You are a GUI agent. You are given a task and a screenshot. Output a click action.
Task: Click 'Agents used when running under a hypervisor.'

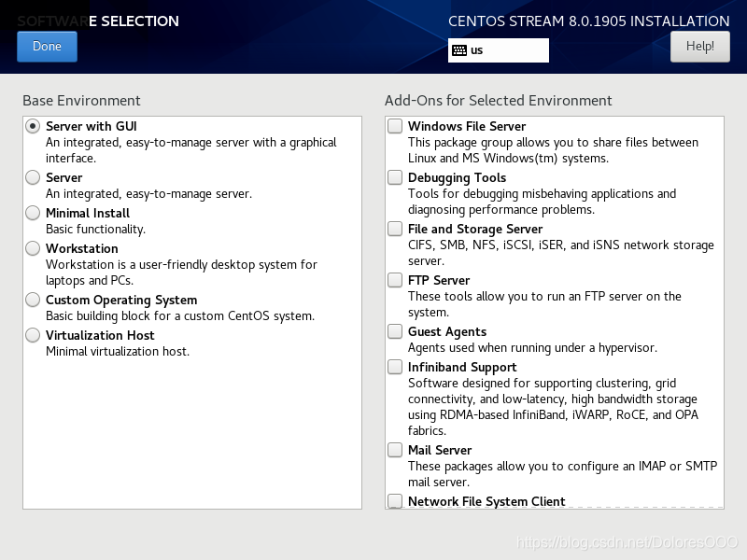click(532, 348)
